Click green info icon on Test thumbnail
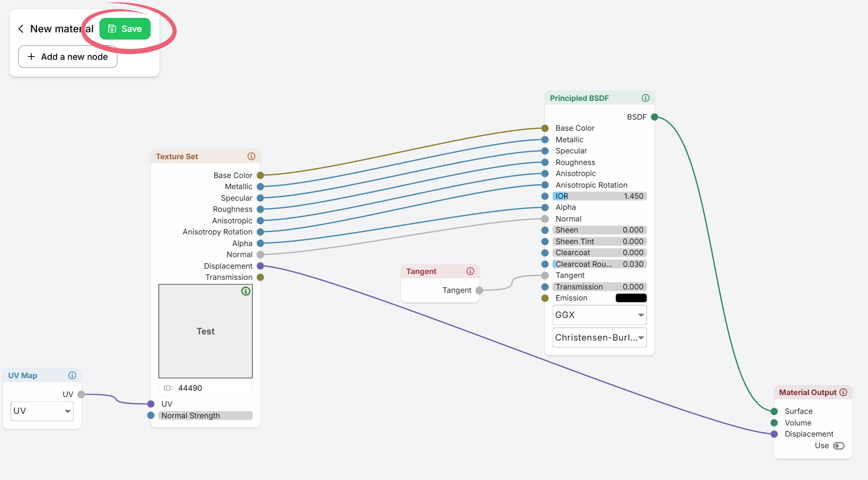The image size is (868, 480). coord(246,291)
